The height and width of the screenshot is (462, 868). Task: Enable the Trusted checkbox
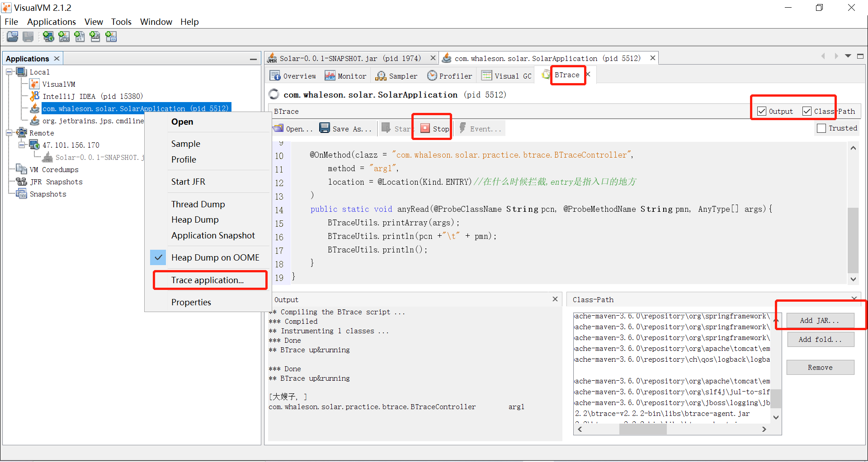click(821, 128)
